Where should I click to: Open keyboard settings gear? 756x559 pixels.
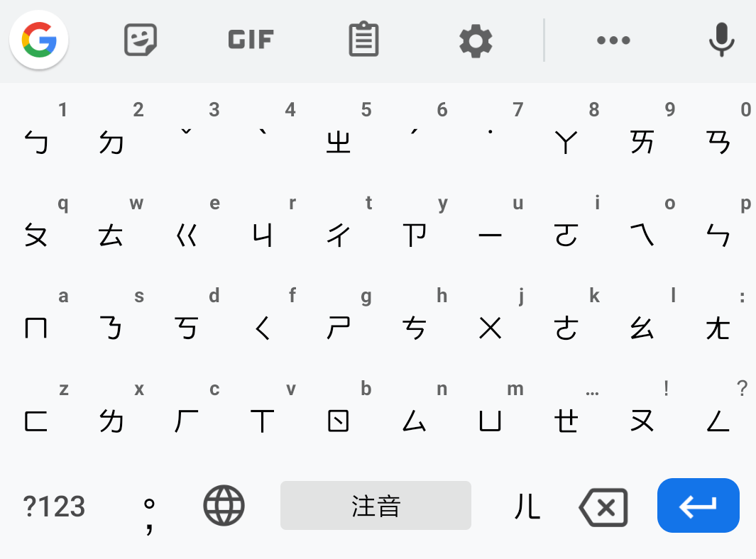(476, 41)
